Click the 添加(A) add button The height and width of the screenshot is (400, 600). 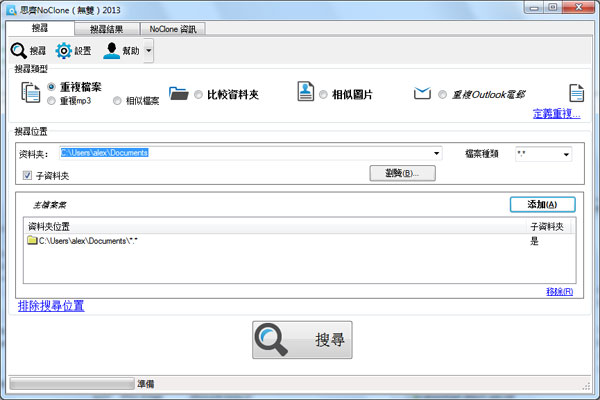[x=542, y=204]
